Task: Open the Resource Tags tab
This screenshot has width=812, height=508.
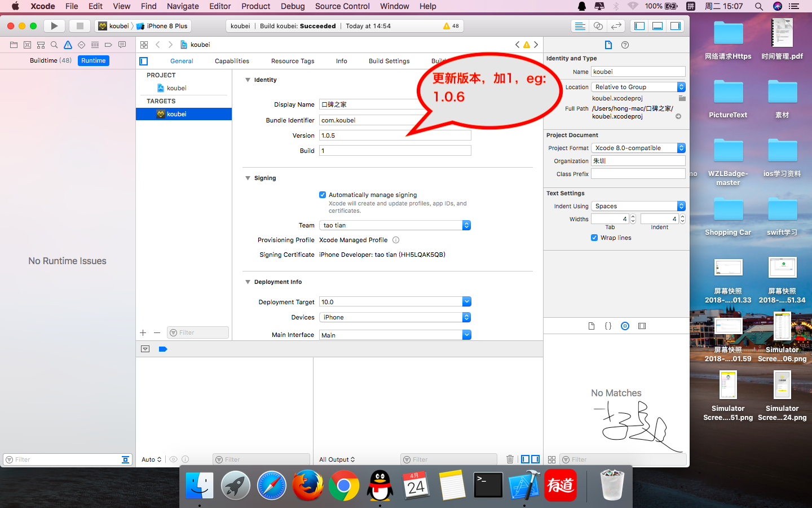Action: point(293,61)
